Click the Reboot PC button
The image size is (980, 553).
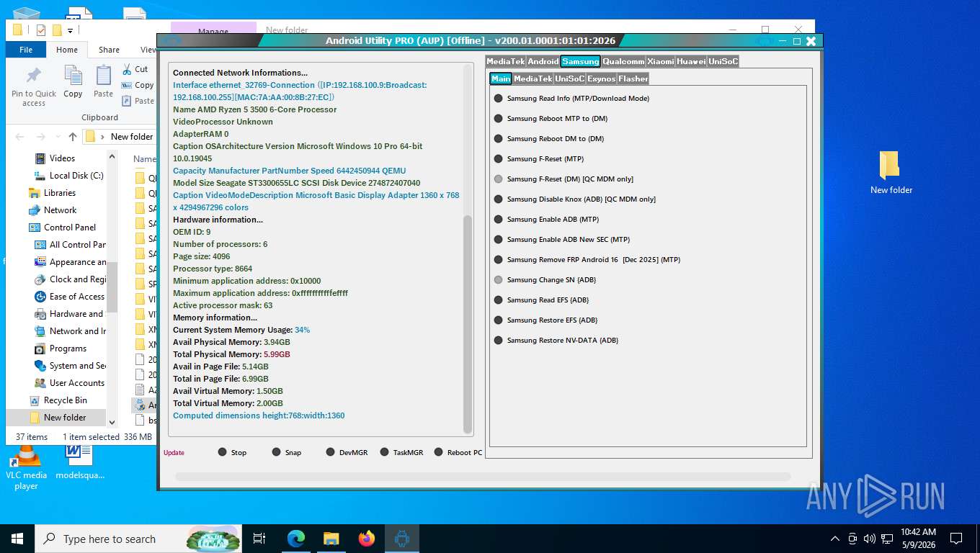[x=458, y=452]
